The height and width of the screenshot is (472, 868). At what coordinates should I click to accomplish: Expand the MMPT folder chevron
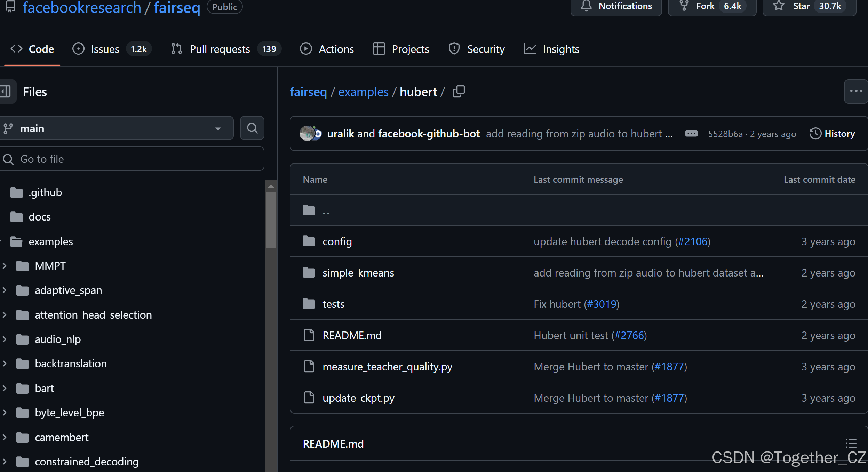pos(5,266)
